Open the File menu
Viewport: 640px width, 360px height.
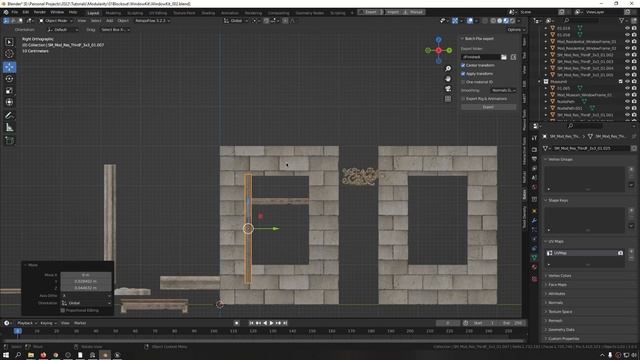[x=15, y=12]
